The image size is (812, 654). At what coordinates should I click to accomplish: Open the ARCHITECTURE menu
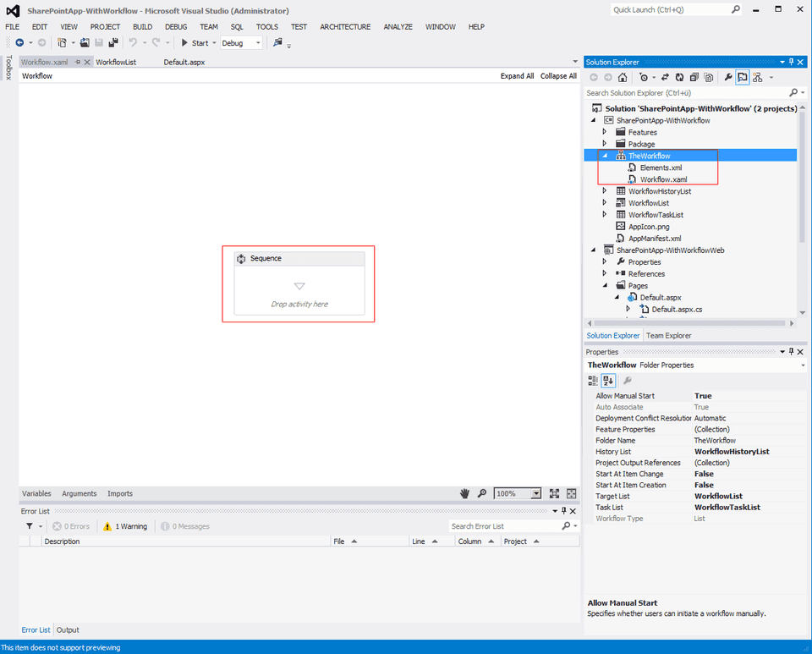tap(345, 26)
